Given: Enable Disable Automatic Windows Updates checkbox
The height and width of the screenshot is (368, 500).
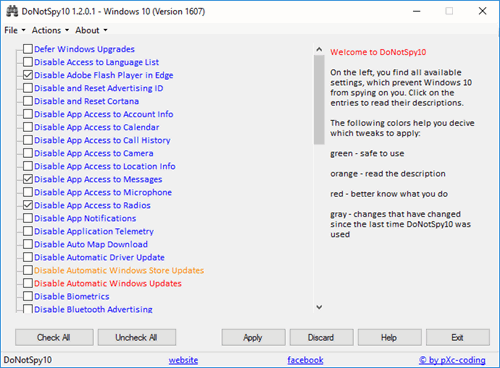Looking at the screenshot, I should tap(28, 283).
